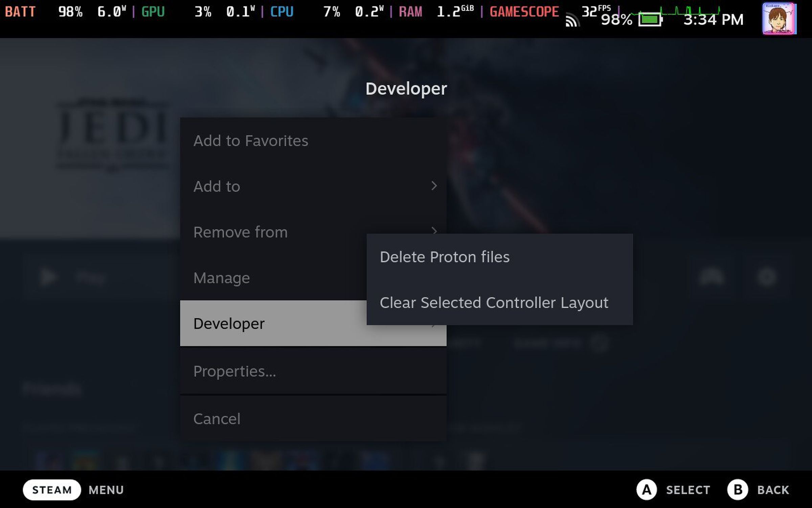Open Properties for the game

click(x=235, y=371)
